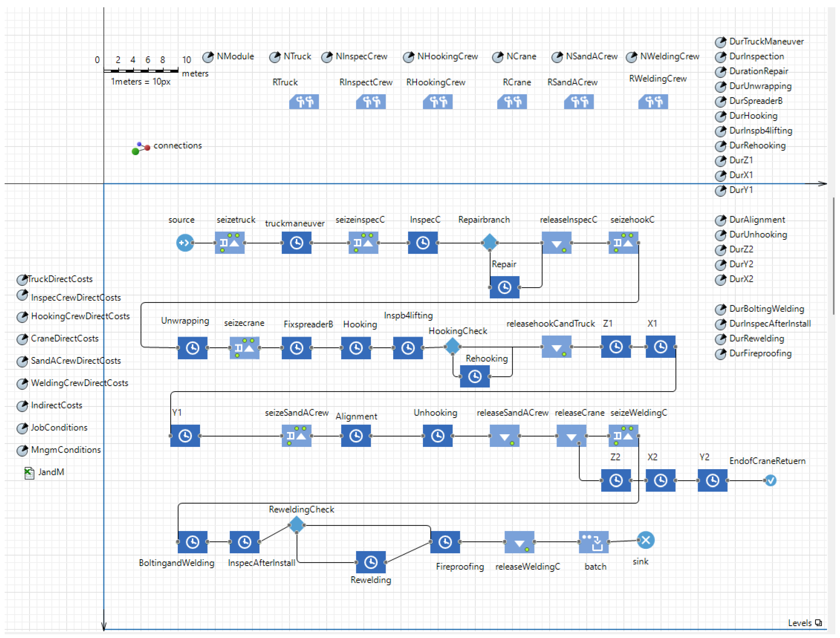Click the sink block icon
840x638 pixels.
tap(645, 540)
